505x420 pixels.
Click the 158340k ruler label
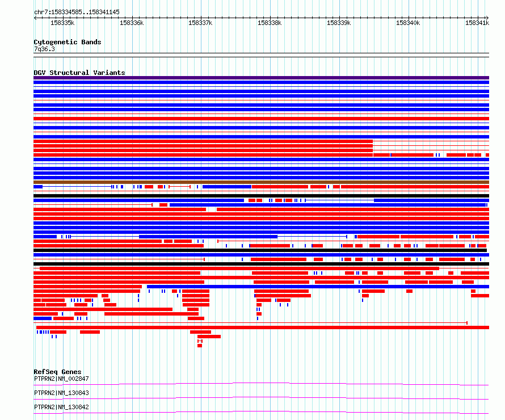pos(408,23)
